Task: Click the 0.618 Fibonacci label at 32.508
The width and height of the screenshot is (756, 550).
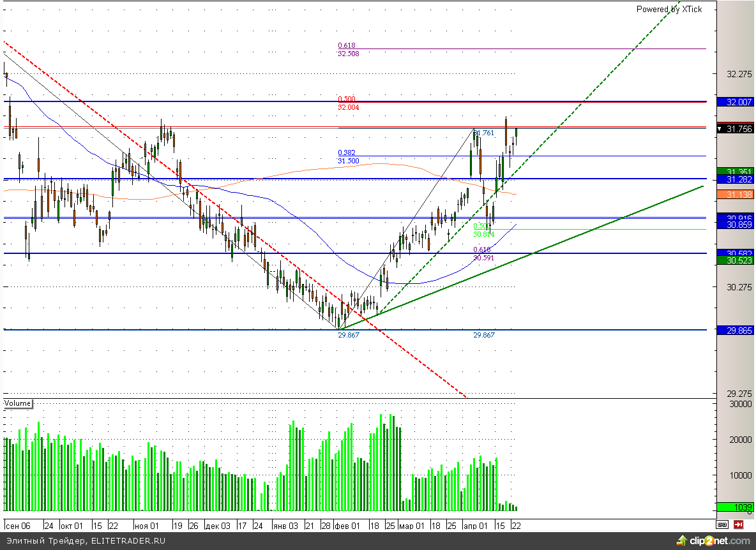Action: coord(347,46)
